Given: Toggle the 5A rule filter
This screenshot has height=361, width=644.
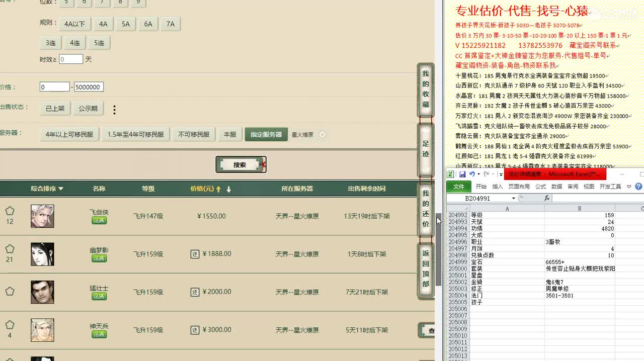Looking at the screenshot, I should pyautogui.click(x=125, y=24).
